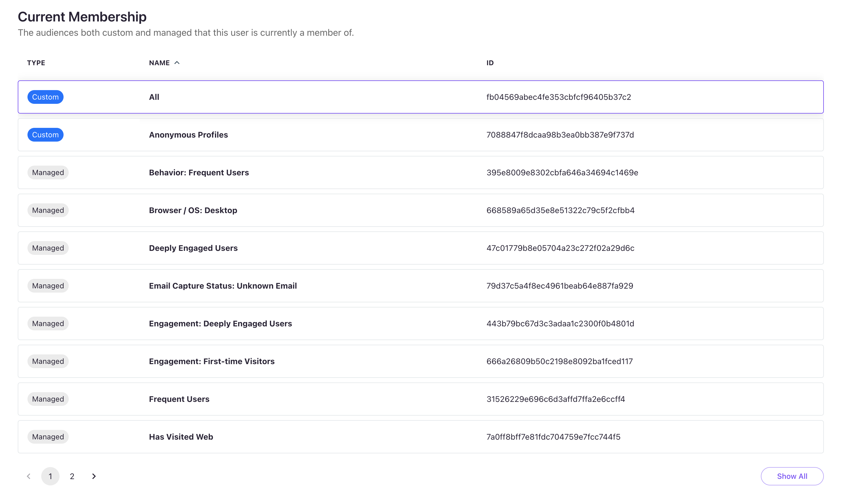Click ID 79d37c5a4f8ec4961beab64e887fa929
The height and width of the screenshot is (504, 841).
point(560,286)
